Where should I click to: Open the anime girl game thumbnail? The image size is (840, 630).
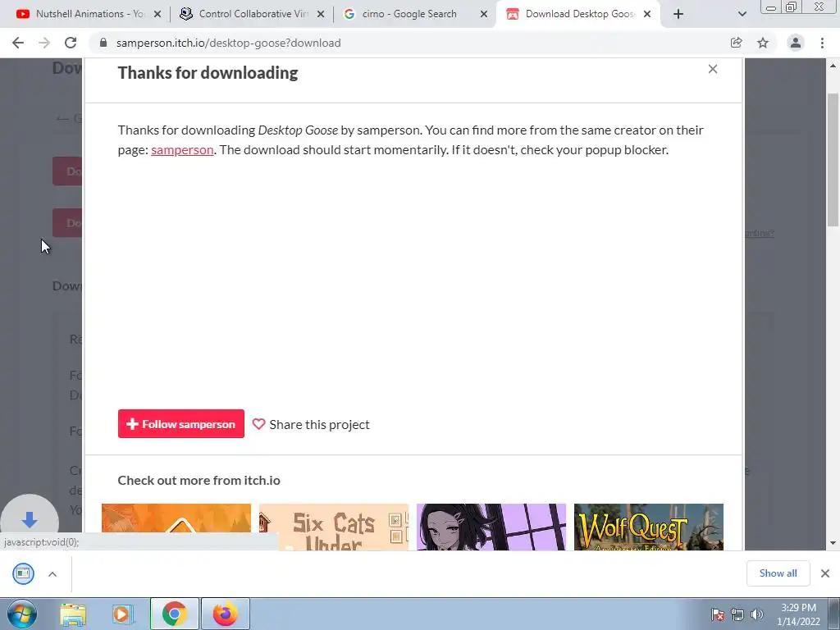point(491,527)
